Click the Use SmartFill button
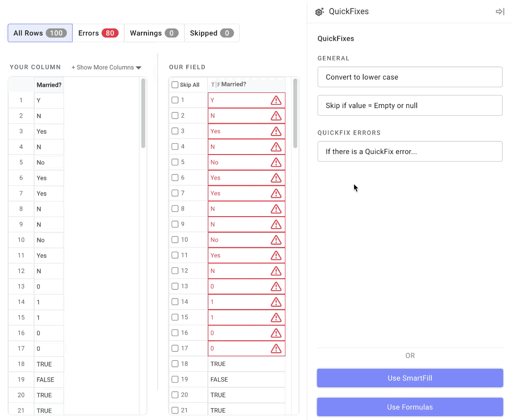This screenshot has height=420, width=512. coord(410,378)
